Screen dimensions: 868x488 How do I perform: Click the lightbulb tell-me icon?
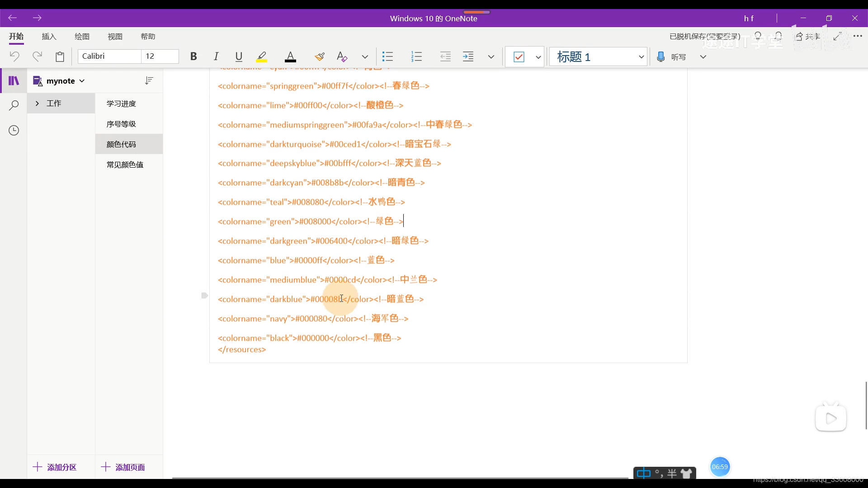(x=758, y=36)
